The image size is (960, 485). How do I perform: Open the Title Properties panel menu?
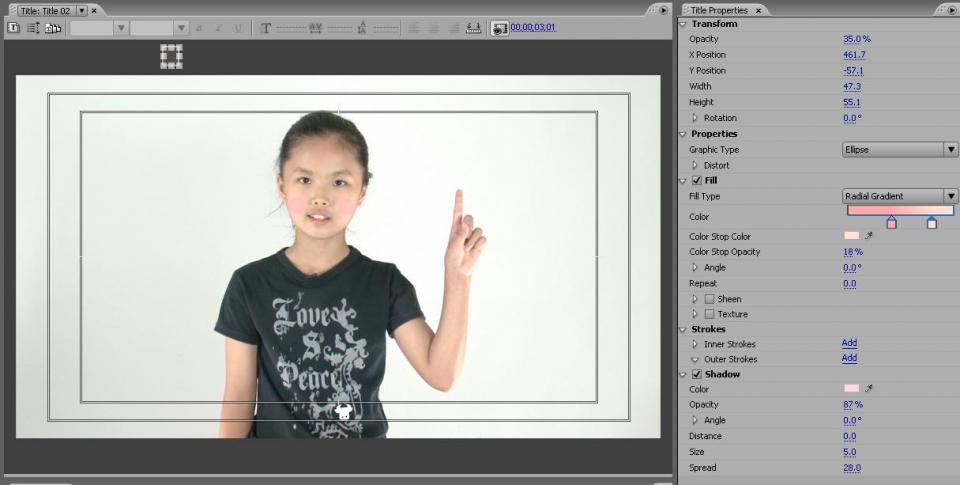click(951, 10)
